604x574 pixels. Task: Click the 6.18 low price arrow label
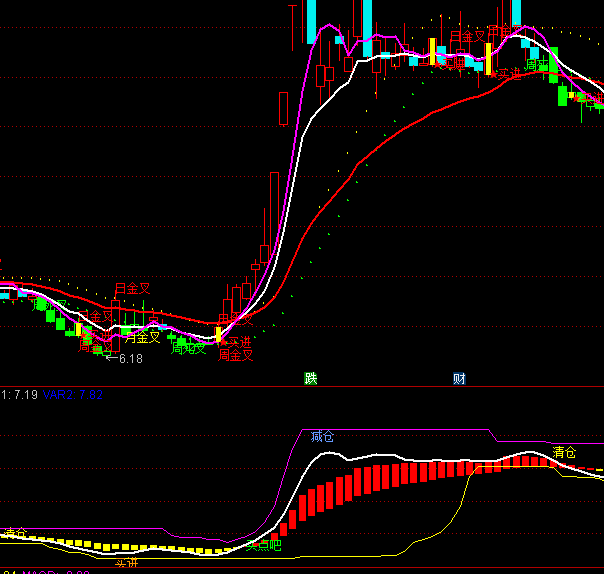pos(125,358)
